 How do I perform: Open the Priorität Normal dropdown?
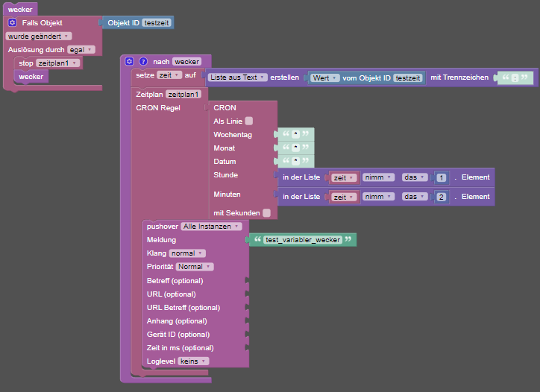coord(195,266)
